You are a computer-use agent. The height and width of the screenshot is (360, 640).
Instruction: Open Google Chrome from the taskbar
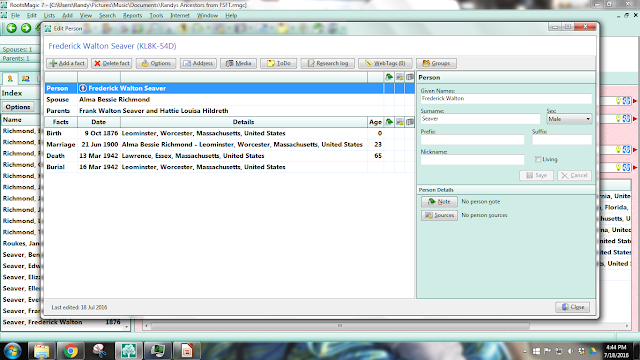tap(71, 351)
